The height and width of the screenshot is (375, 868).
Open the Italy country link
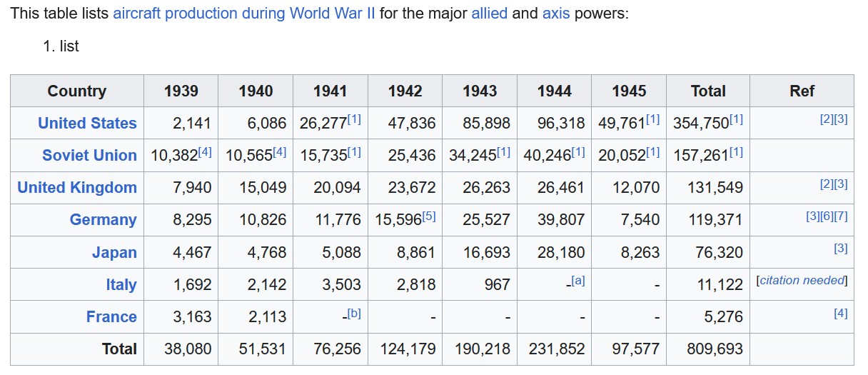(121, 284)
